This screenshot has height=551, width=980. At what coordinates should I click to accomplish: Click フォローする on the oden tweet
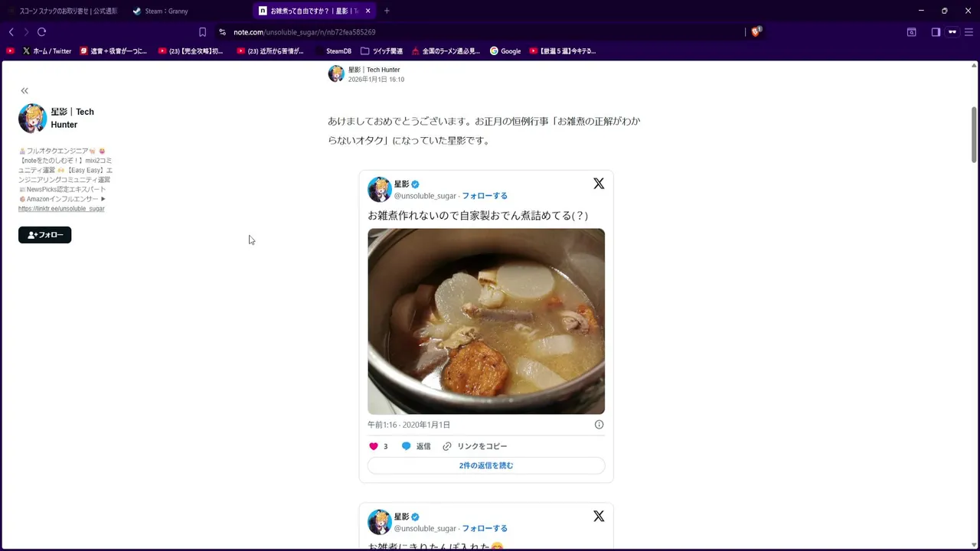click(x=485, y=196)
